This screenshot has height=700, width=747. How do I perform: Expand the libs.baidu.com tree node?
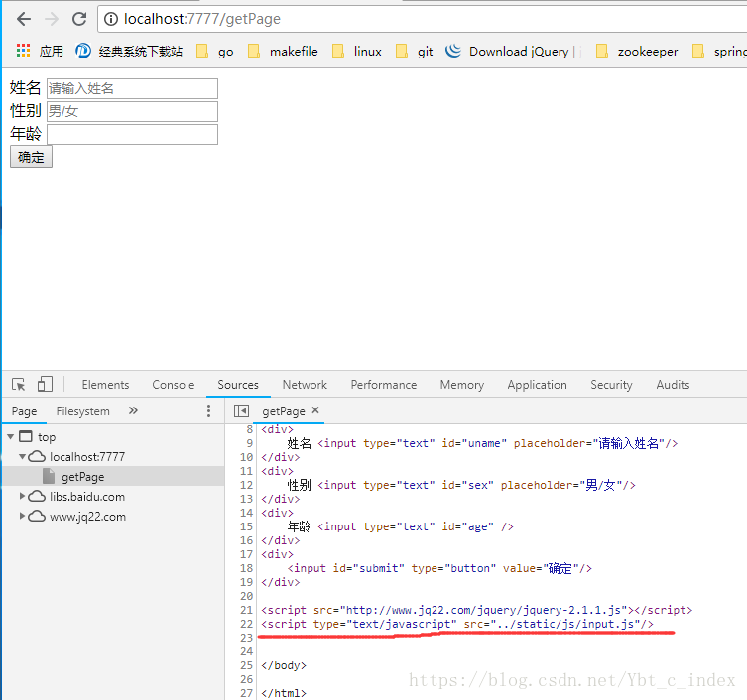tap(22, 496)
